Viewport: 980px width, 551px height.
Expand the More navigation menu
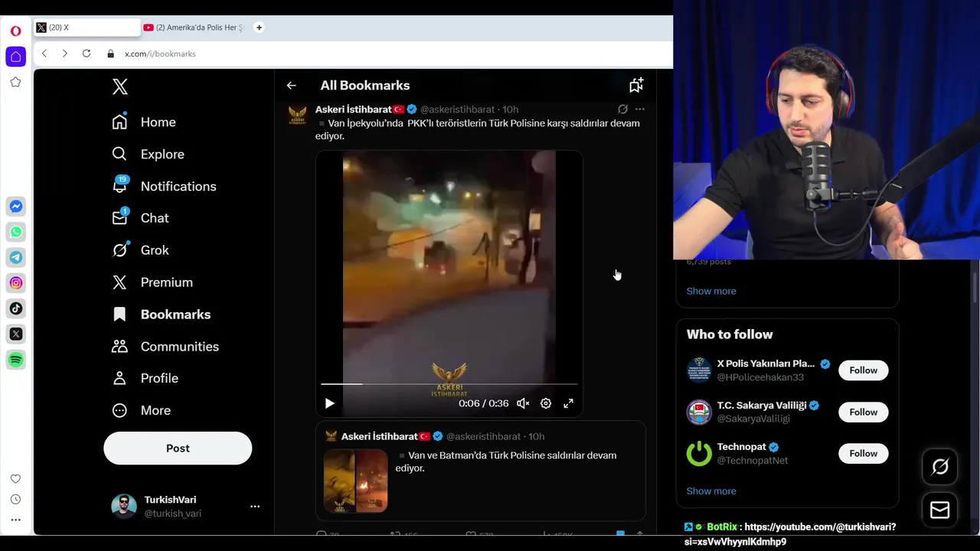[142, 410]
